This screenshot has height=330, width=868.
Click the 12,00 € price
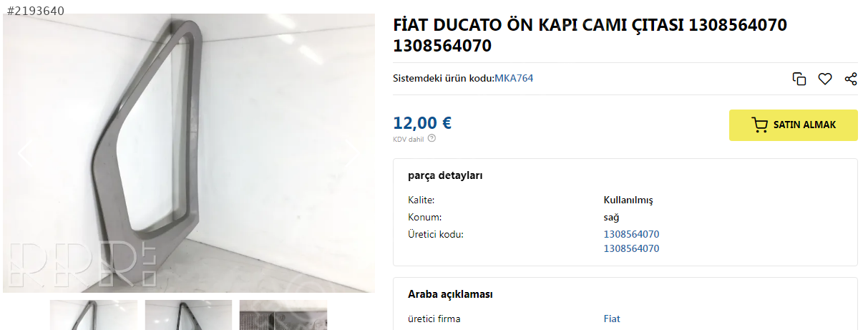pyautogui.click(x=422, y=123)
